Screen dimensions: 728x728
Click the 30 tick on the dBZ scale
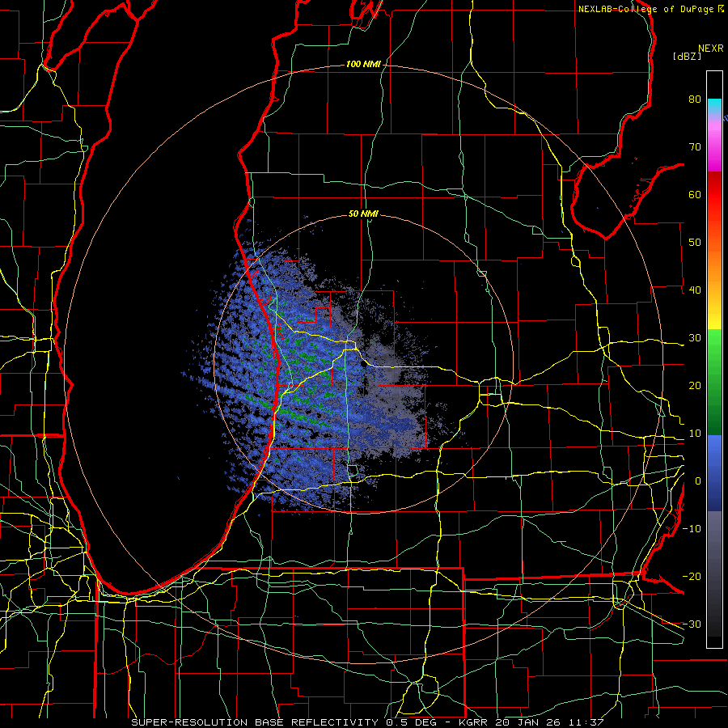tap(695, 338)
